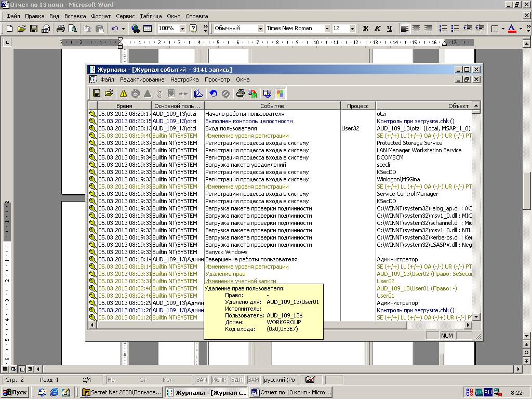Open the Вставка menu in Word

point(75,16)
